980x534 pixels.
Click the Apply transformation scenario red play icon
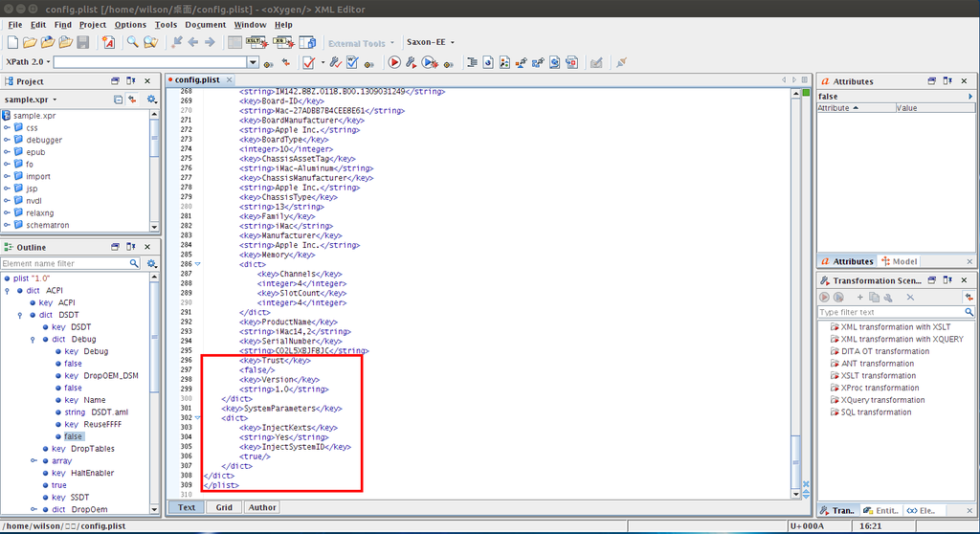393,62
